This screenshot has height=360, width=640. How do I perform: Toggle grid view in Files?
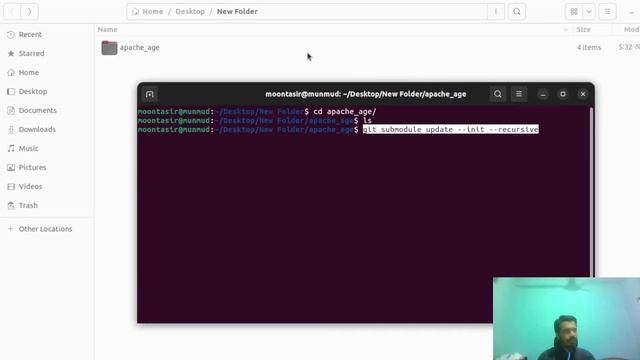pos(574,11)
